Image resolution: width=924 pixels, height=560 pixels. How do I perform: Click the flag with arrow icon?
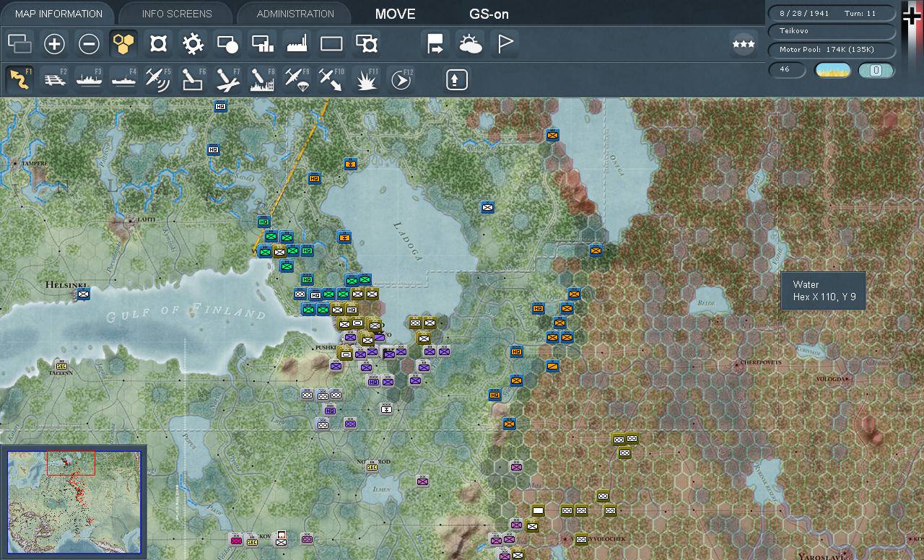(x=435, y=44)
